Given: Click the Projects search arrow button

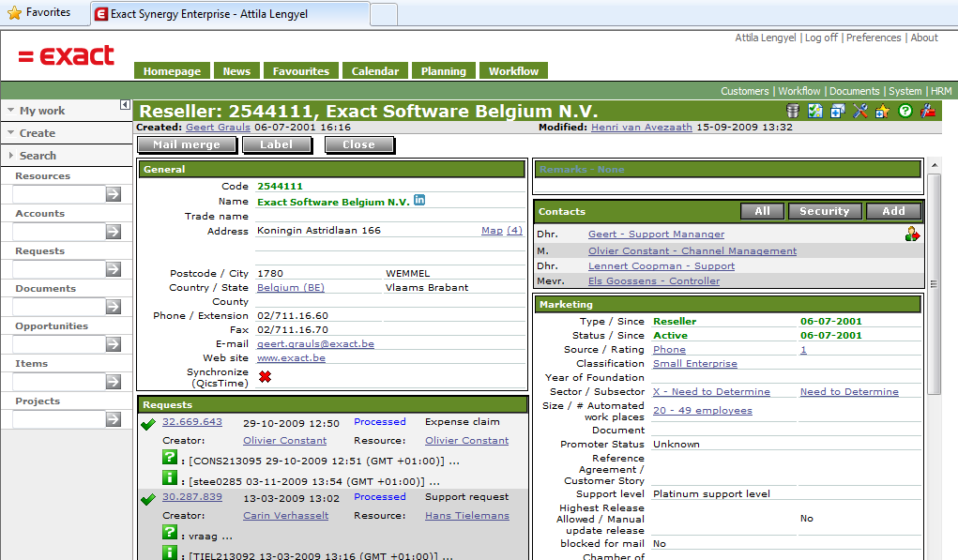Looking at the screenshot, I should (x=114, y=419).
